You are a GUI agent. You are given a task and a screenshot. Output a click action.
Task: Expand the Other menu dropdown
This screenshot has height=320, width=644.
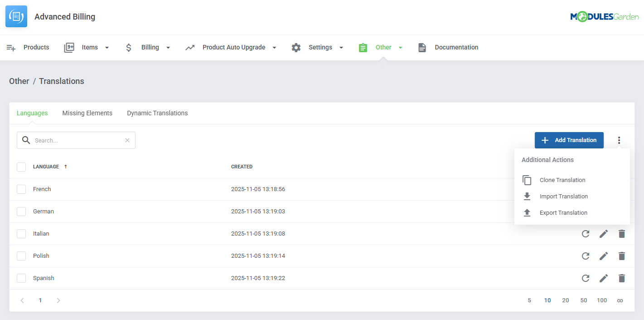400,47
